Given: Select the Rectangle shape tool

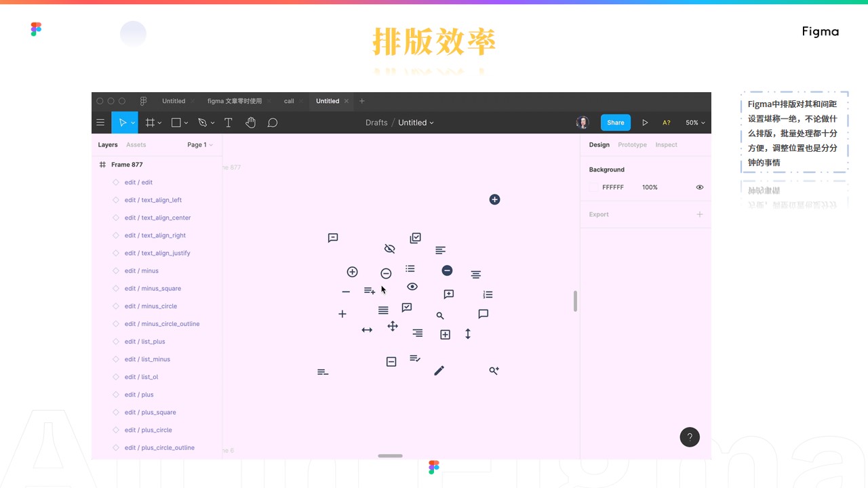Looking at the screenshot, I should [176, 123].
